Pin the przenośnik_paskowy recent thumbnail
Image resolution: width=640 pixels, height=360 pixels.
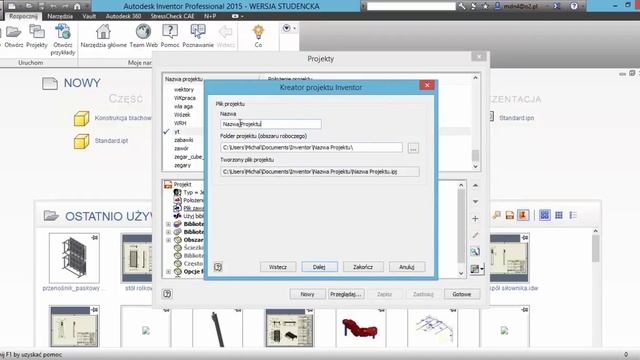pyautogui.click(x=95, y=238)
